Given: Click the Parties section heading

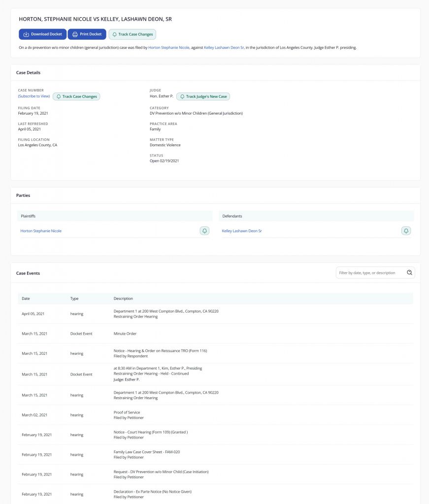Looking at the screenshot, I should [23, 195].
